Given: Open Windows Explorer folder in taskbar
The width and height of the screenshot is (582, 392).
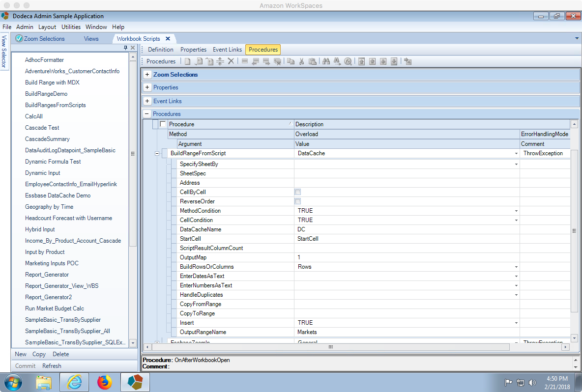Looking at the screenshot, I should tap(44, 382).
